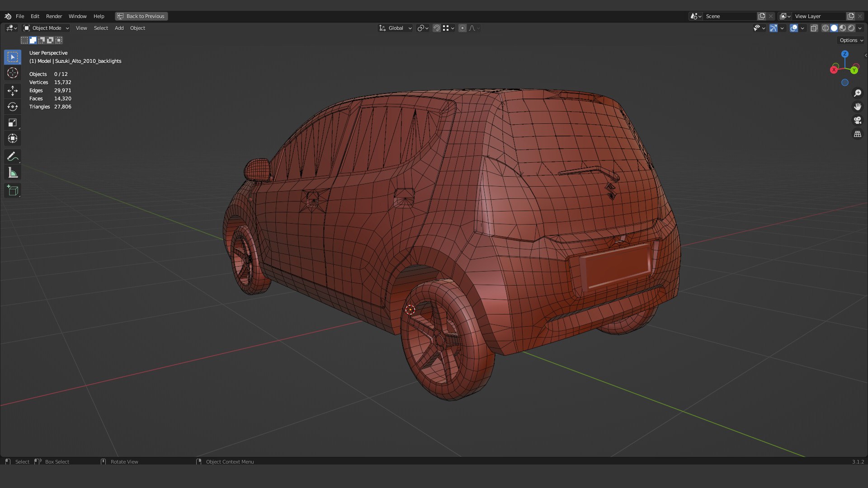Screen dimensions: 868x488
Task: Switch to rendered shading
Action: pos(851,28)
